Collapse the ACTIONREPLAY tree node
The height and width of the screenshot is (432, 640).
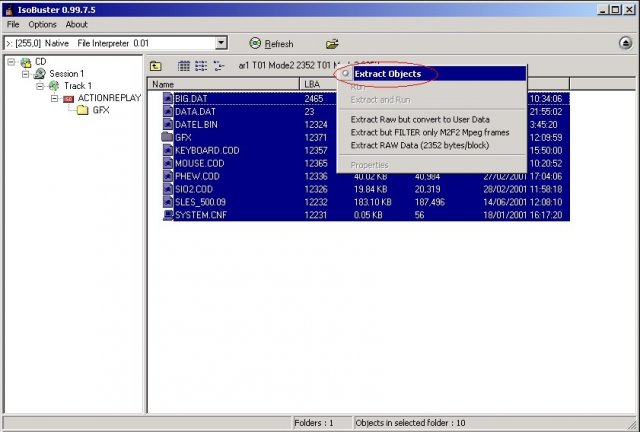(54, 98)
